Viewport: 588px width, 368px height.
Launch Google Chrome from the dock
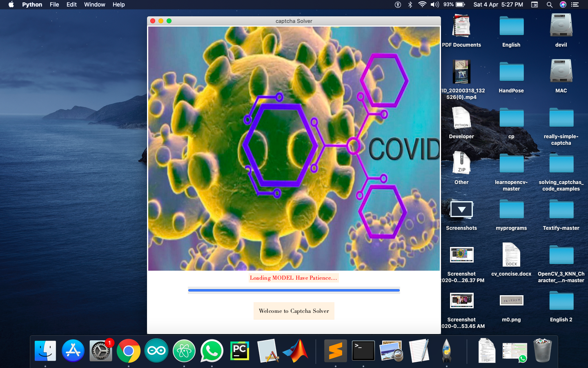click(x=129, y=351)
